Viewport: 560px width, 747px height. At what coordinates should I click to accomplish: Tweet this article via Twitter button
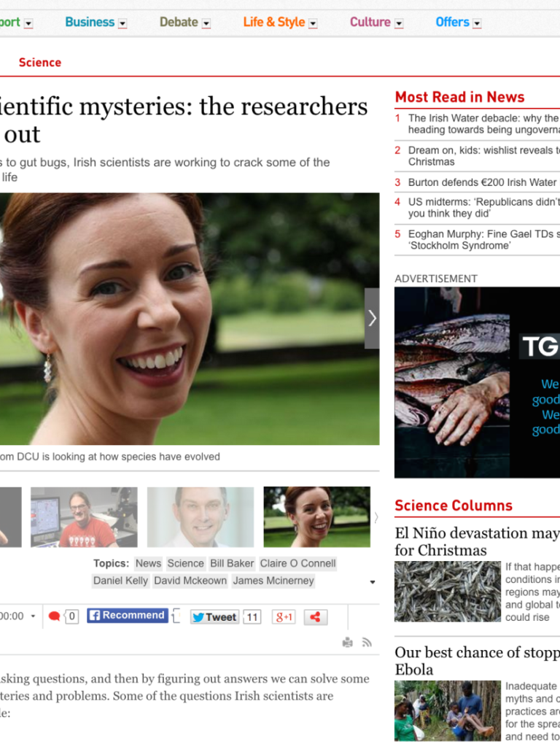tap(214, 617)
